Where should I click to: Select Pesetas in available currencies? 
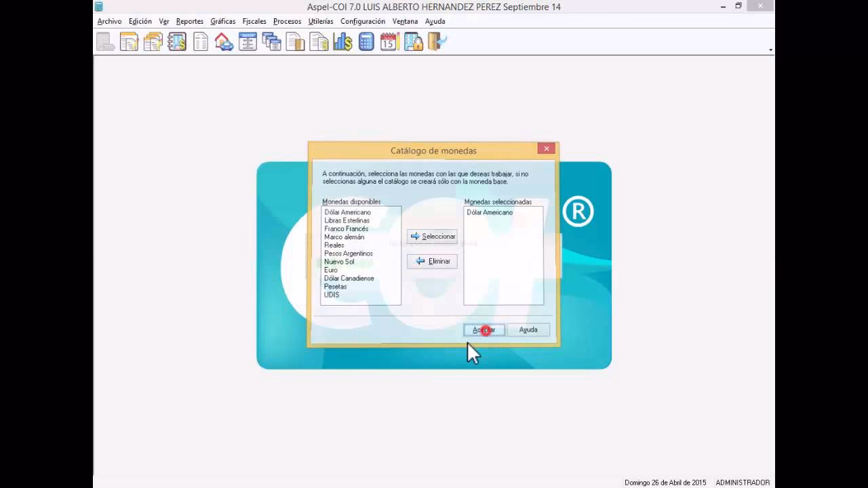click(335, 287)
